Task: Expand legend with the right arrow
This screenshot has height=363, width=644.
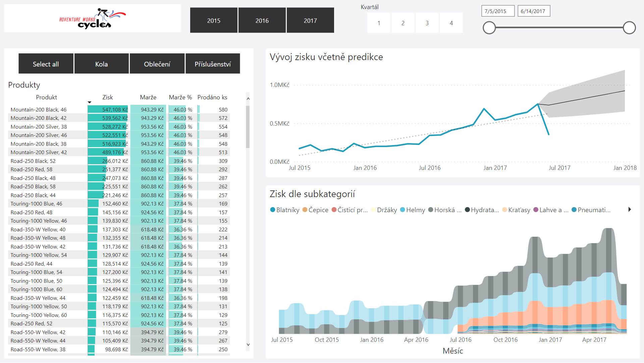Action: pyautogui.click(x=630, y=210)
